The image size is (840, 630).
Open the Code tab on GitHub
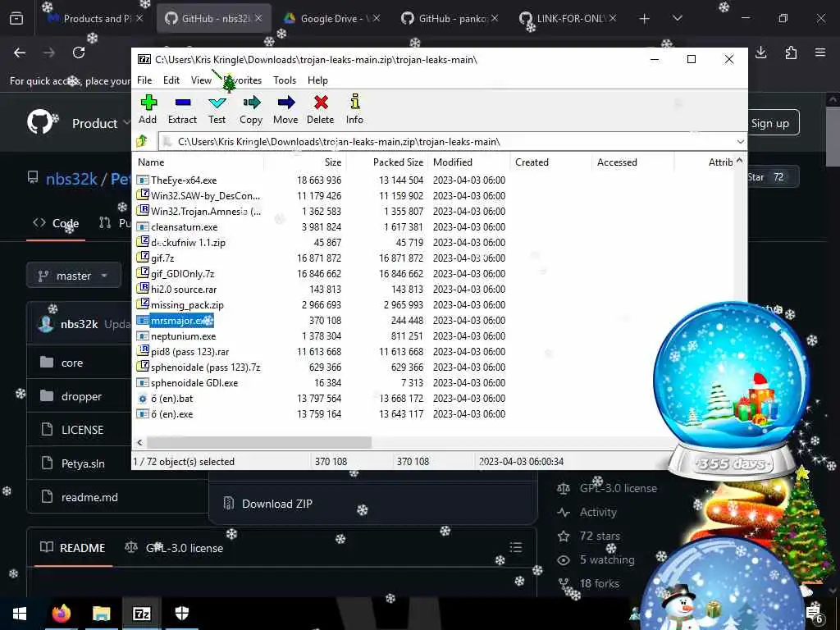[x=56, y=223]
